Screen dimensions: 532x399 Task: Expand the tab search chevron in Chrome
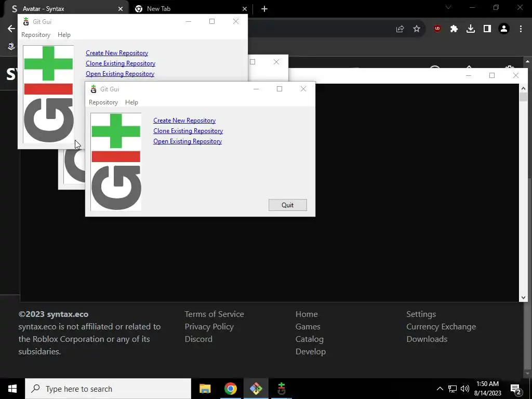point(448,7)
